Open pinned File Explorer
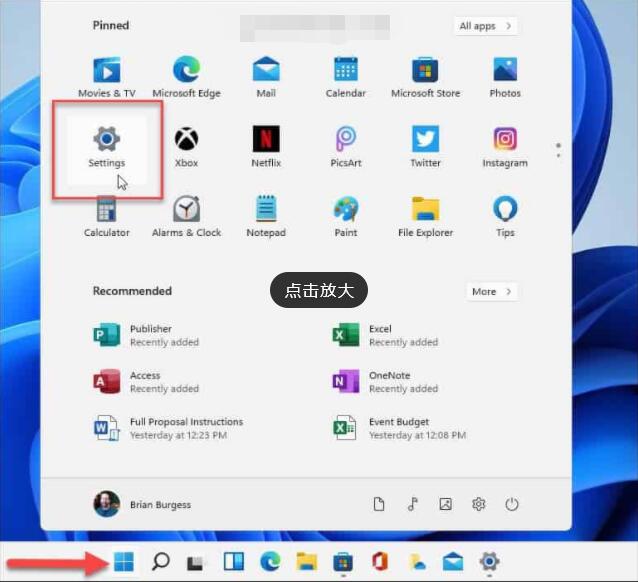638x582 pixels. click(x=425, y=217)
